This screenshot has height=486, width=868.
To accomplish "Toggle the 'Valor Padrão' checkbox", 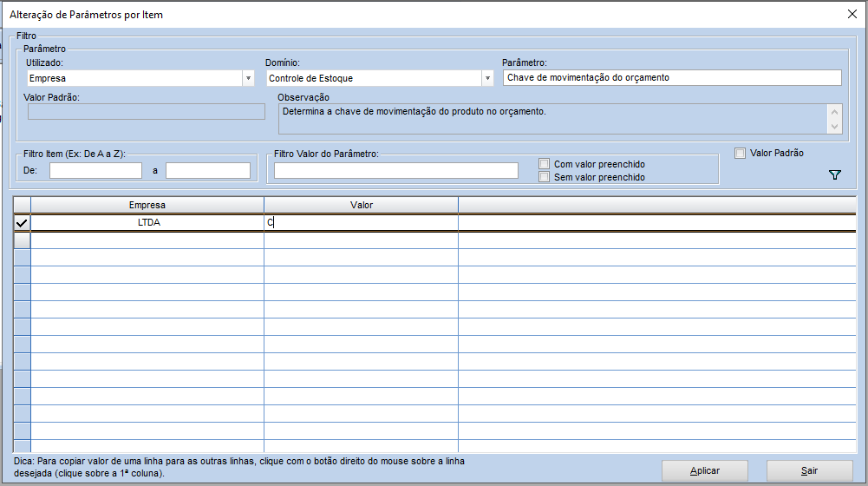I will coord(741,154).
